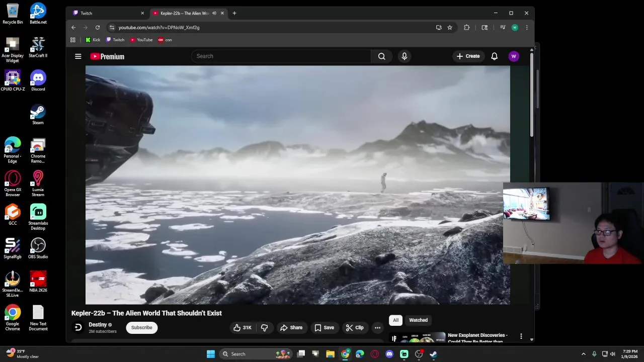Open Chrome three-dot menu
Image resolution: width=644 pixels, height=362 pixels.
point(527,28)
